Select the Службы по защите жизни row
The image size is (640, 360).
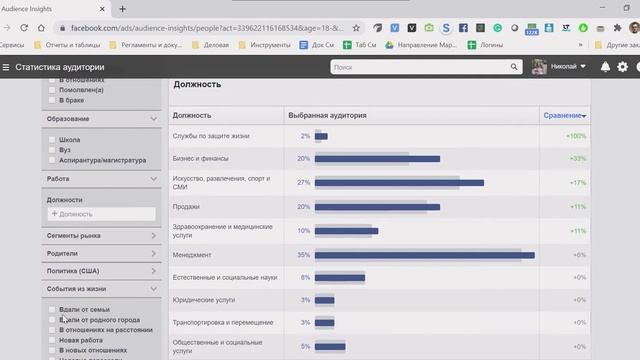[379, 136]
